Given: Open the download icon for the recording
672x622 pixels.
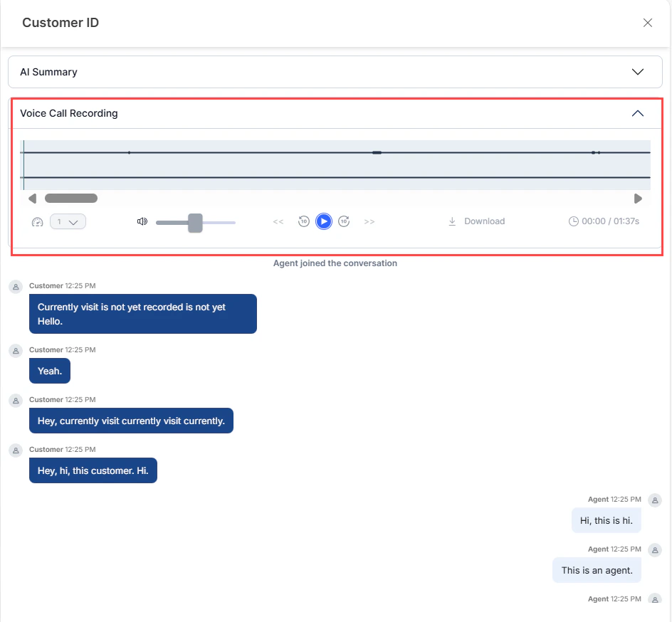Looking at the screenshot, I should (452, 221).
